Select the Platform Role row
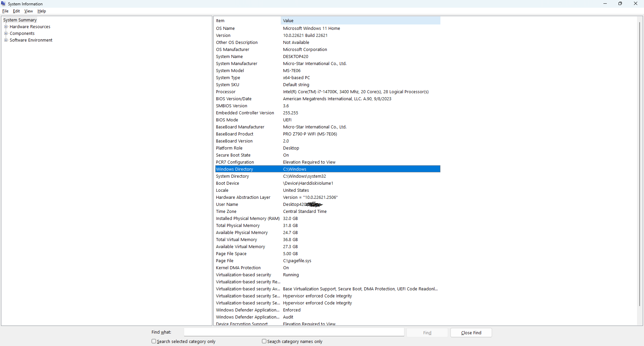This screenshot has height=346, width=644. point(328,148)
